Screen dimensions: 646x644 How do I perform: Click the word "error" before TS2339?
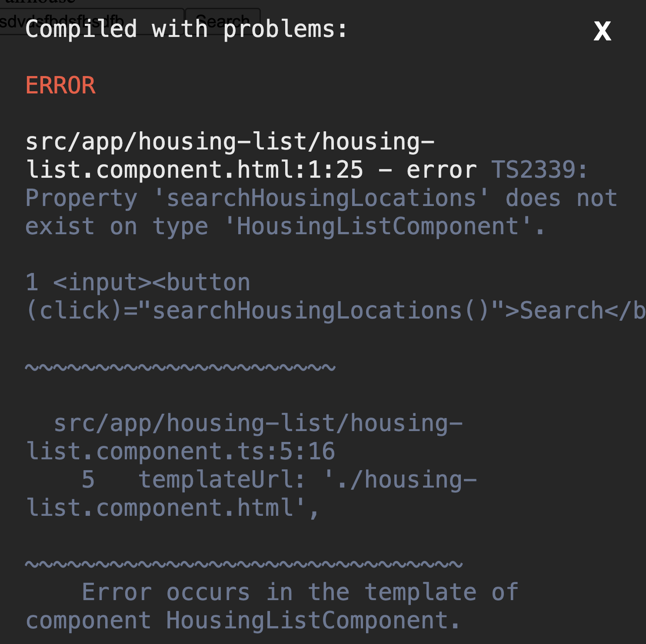441,170
